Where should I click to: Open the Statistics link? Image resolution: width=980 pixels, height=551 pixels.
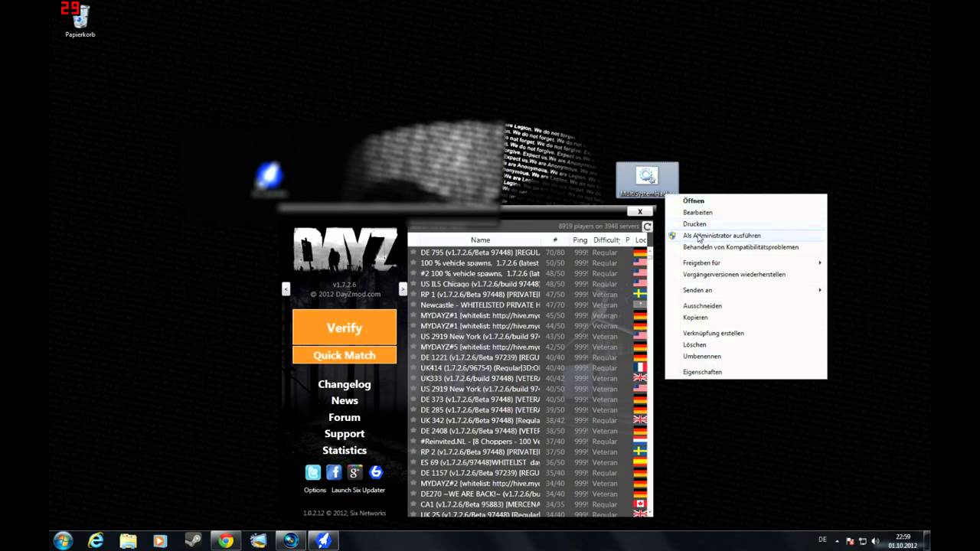(345, 450)
